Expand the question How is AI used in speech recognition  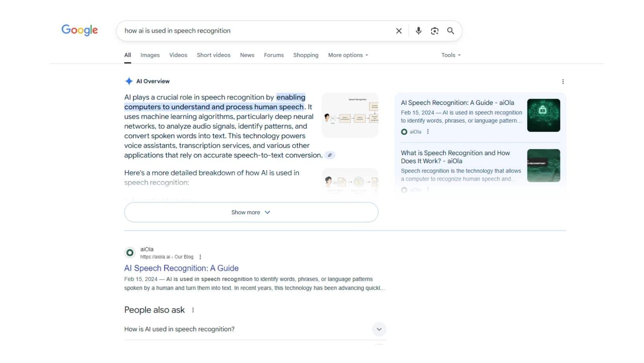tap(379, 329)
